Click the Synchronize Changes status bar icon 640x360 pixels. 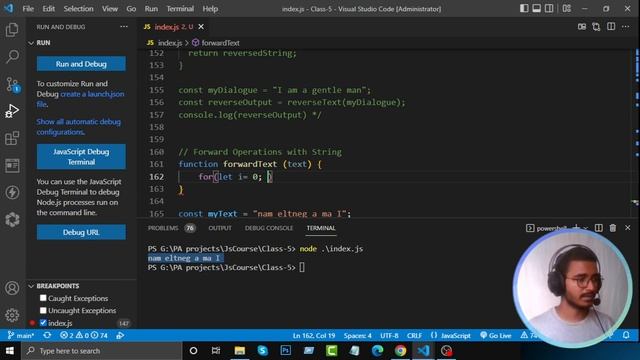pyautogui.click(x=47, y=336)
